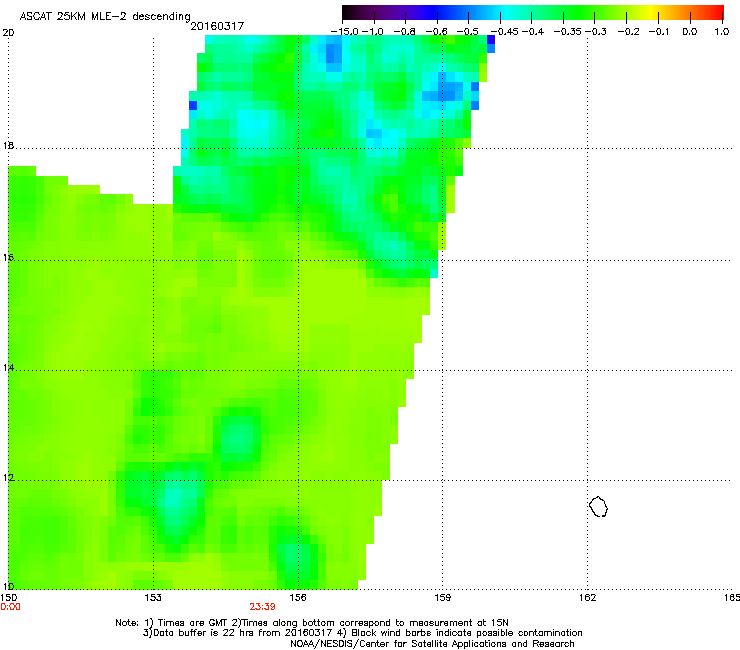The image size is (740, 650).
Task: Click the color bar label '-0.1'
Action: coord(659,32)
